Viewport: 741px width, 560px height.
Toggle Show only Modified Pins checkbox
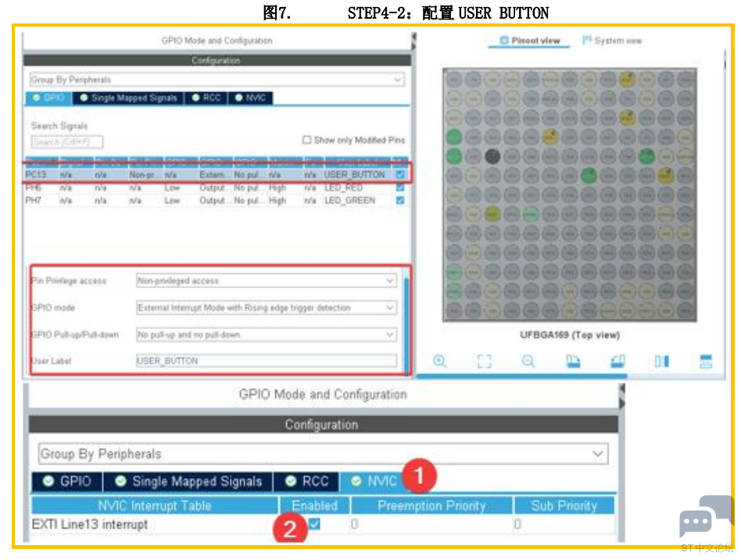point(306,140)
